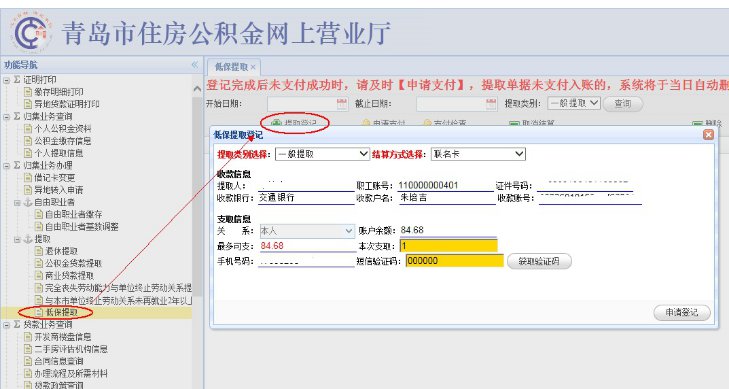The image size is (729, 389).
Task: Click the page icon beside 退休提取
Action: click(39, 251)
